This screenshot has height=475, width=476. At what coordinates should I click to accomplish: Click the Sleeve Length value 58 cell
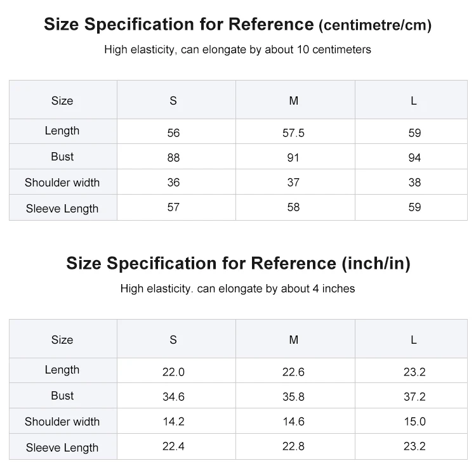(x=295, y=207)
